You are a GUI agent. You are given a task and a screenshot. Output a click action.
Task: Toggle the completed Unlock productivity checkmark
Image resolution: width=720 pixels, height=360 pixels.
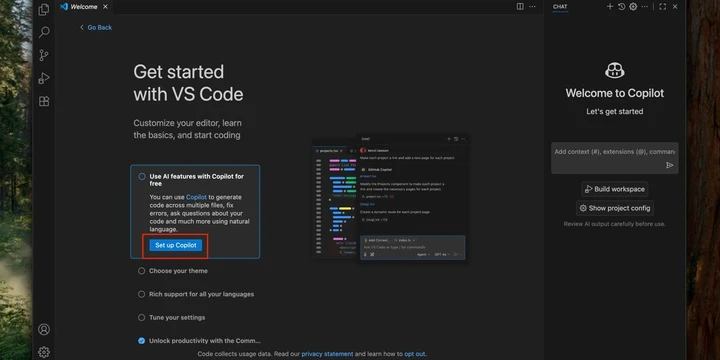(x=141, y=341)
